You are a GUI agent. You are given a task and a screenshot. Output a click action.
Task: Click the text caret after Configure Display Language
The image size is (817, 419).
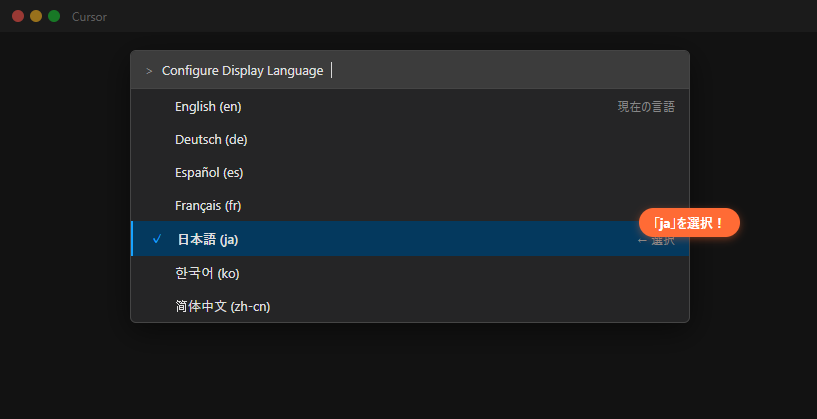(332, 70)
